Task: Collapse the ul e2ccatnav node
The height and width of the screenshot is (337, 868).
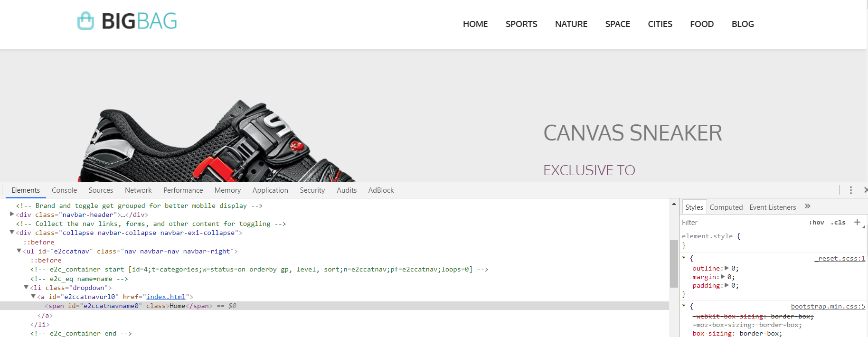Action: (x=19, y=251)
